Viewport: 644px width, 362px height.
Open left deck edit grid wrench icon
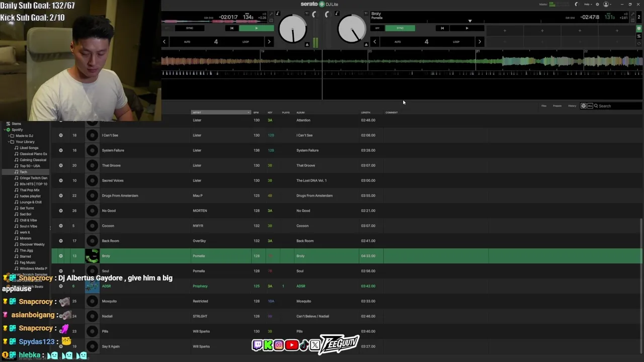tap(271, 14)
